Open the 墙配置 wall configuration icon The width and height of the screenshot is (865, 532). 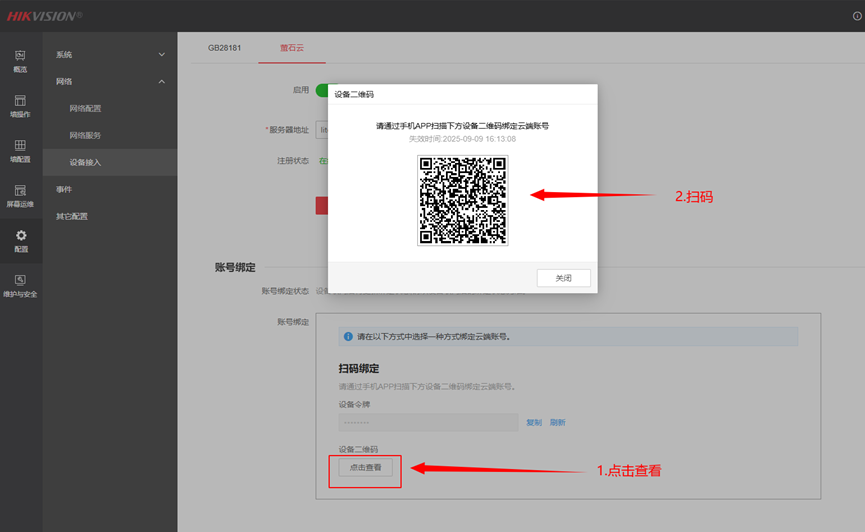[x=20, y=151]
